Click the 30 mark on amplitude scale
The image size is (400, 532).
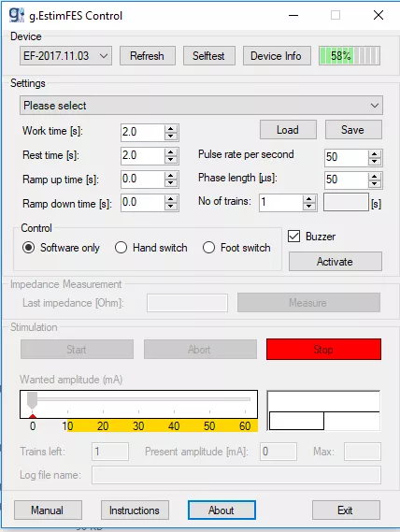tap(138, 425)
